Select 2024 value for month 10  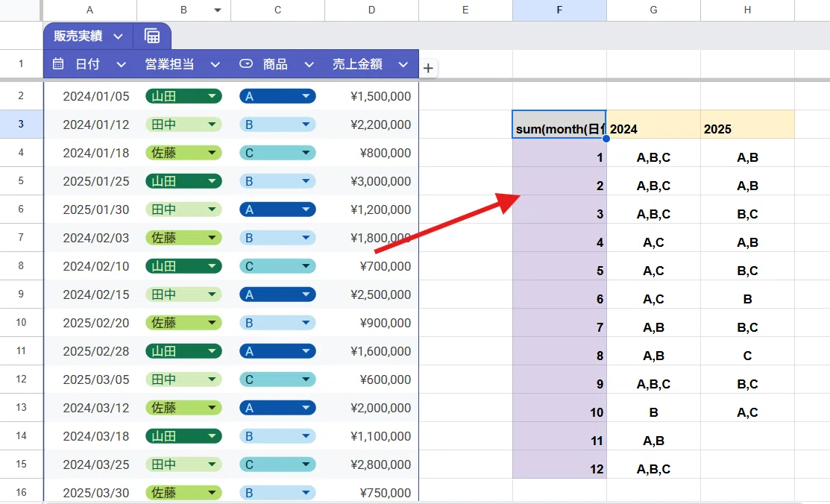click(653, 408)
